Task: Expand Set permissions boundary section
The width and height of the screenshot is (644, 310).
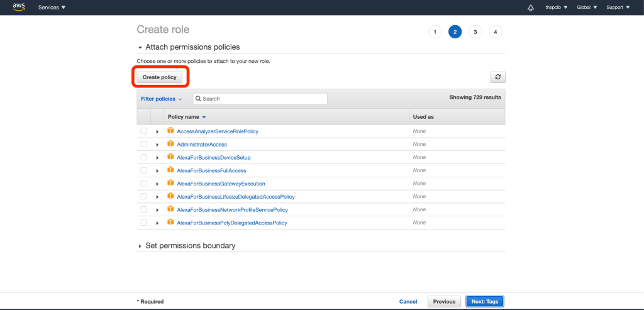Action: tap(140, 246)
